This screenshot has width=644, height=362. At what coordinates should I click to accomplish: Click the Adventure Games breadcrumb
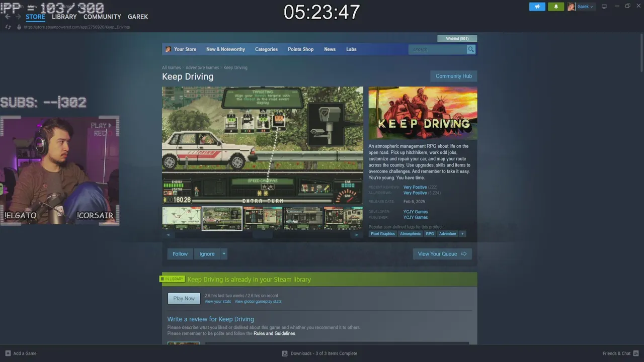202,68
